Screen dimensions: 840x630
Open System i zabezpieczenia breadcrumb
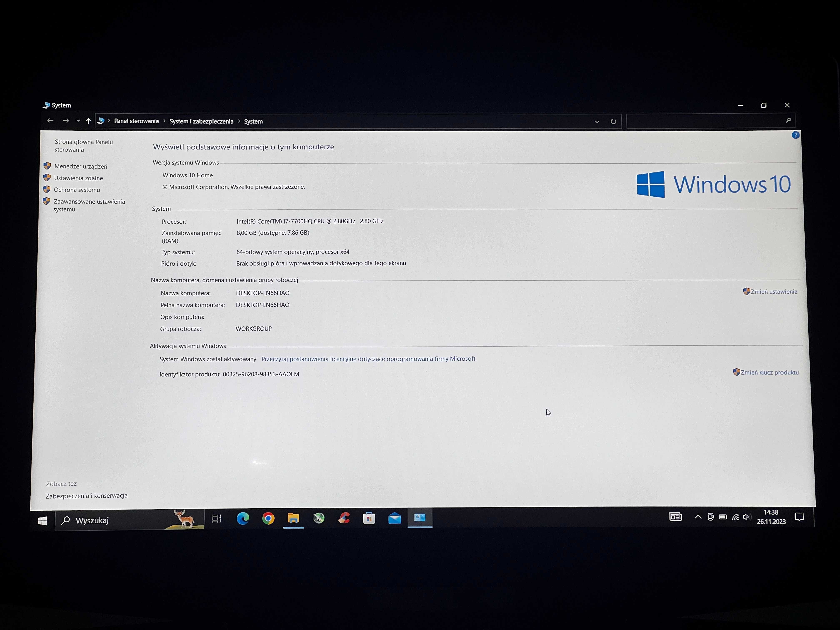(x=201, y=121)
